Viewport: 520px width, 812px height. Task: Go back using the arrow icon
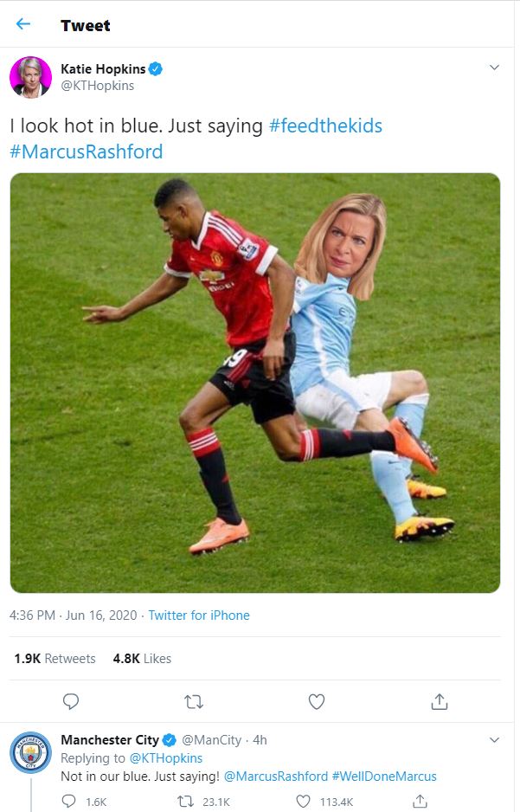coord(23,24)
